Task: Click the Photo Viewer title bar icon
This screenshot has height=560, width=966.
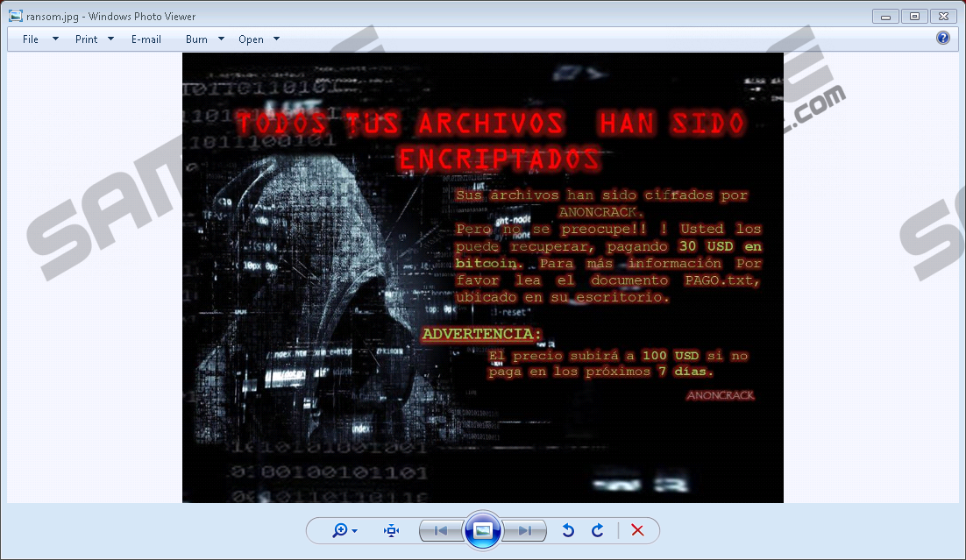Action: (x=15, y=16)
